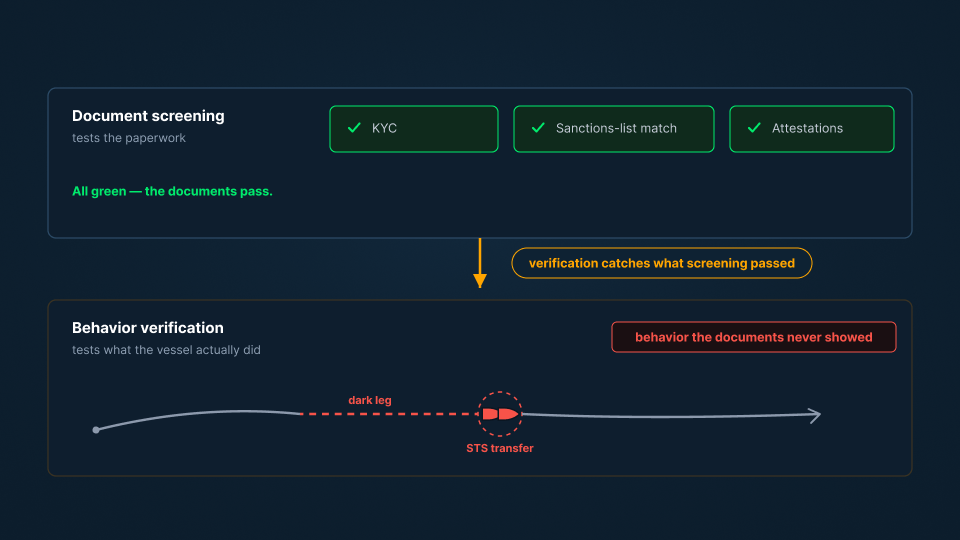This screenshot has height=540, width=960.
Task: Click the orange downward arrow head
Action: point(480,281)
